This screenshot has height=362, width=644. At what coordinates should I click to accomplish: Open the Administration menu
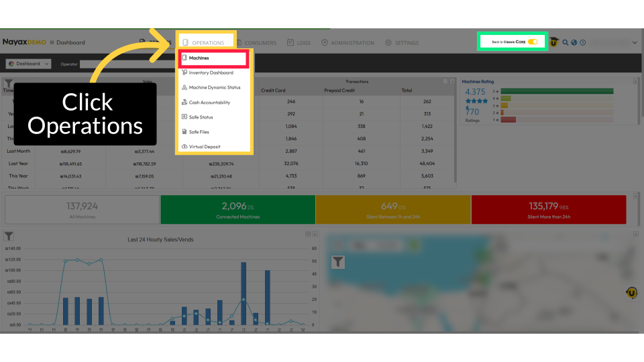pos(348,43)
